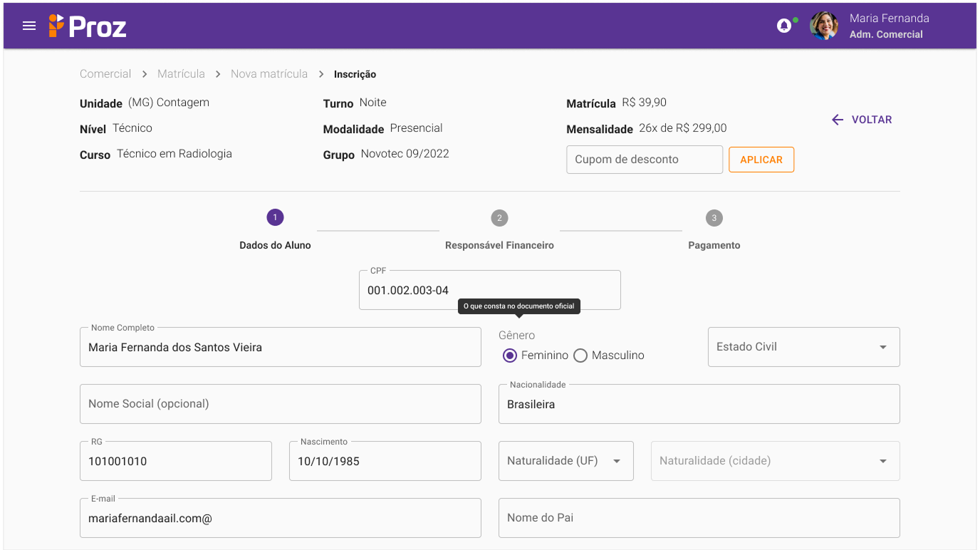Focus the Nome Social (opcional) field
This screenshot has height=550, width=980.
[x=280, y=404]
